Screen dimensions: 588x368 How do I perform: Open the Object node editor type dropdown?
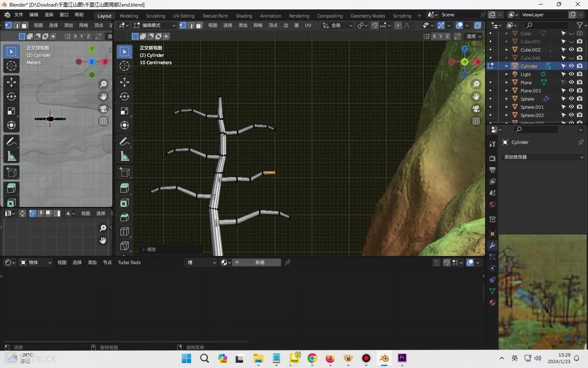[36, 263]
